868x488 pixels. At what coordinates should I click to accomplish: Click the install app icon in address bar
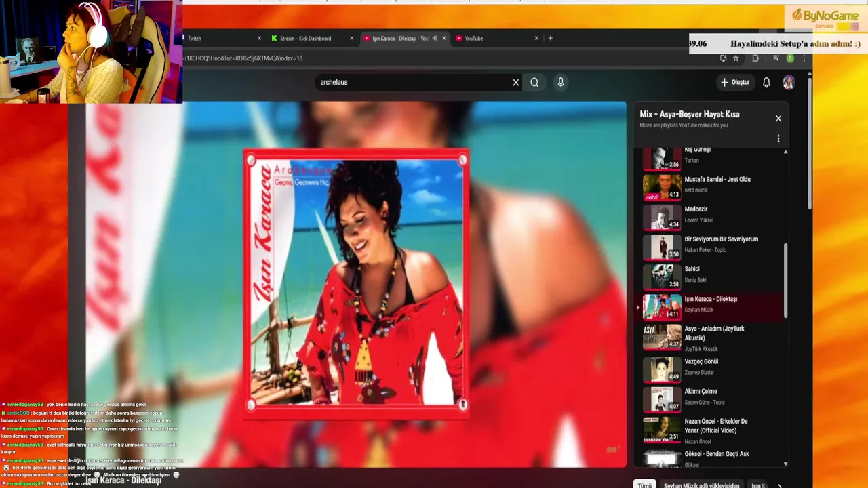click(723, 58)
